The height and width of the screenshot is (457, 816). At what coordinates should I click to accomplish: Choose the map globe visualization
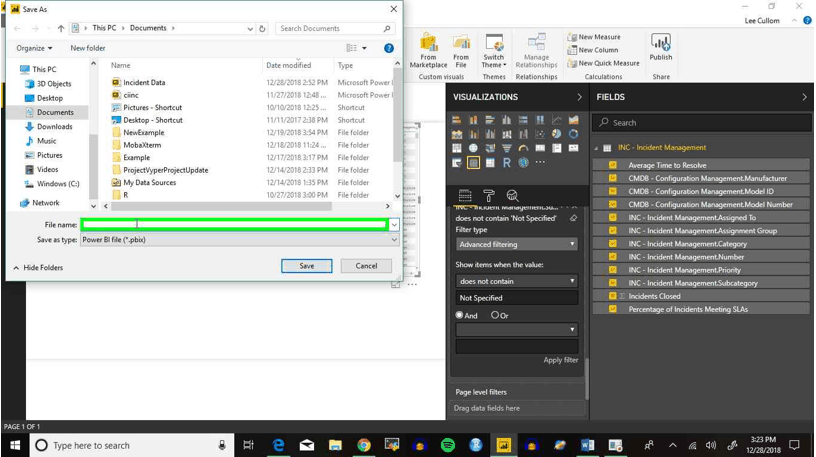(x=473, y=148)
